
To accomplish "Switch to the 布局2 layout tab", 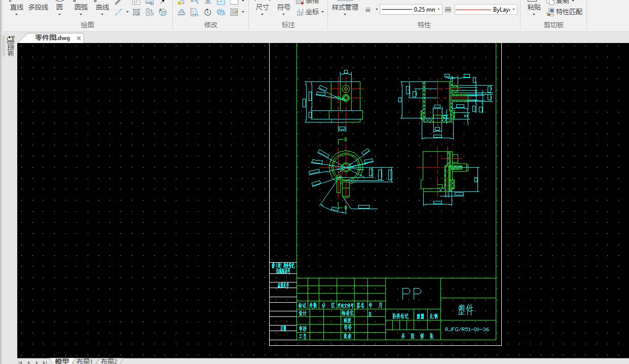I will coord(108,361).
